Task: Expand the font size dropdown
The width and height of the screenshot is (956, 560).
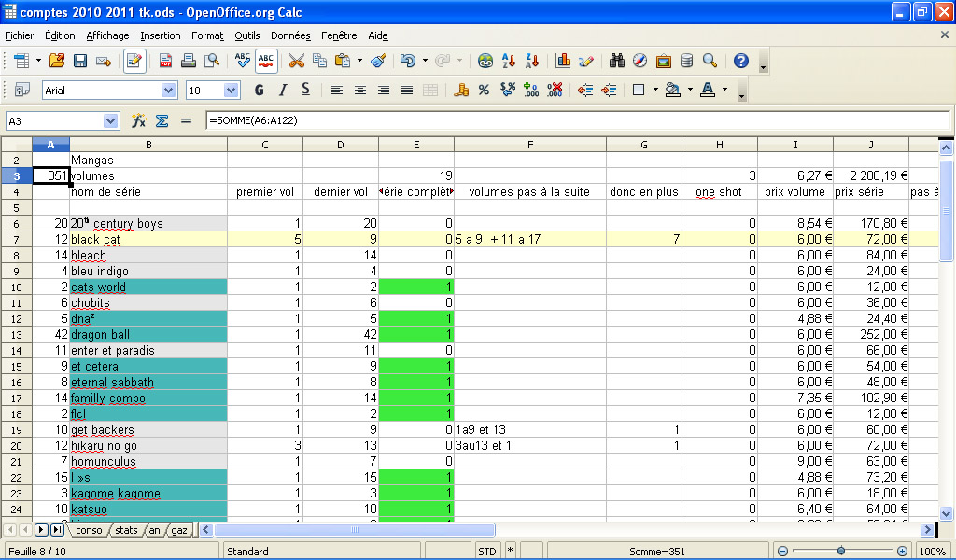Action: coord(231,91)
